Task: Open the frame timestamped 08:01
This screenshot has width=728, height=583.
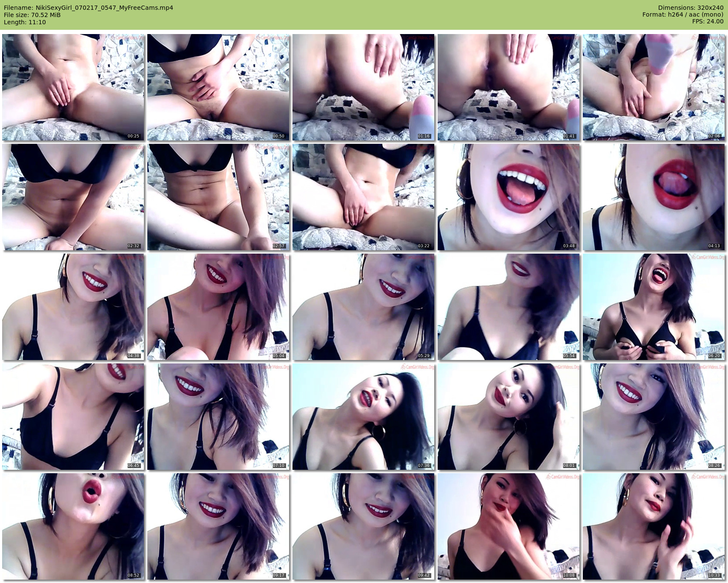Action: (x=509, y=417)
